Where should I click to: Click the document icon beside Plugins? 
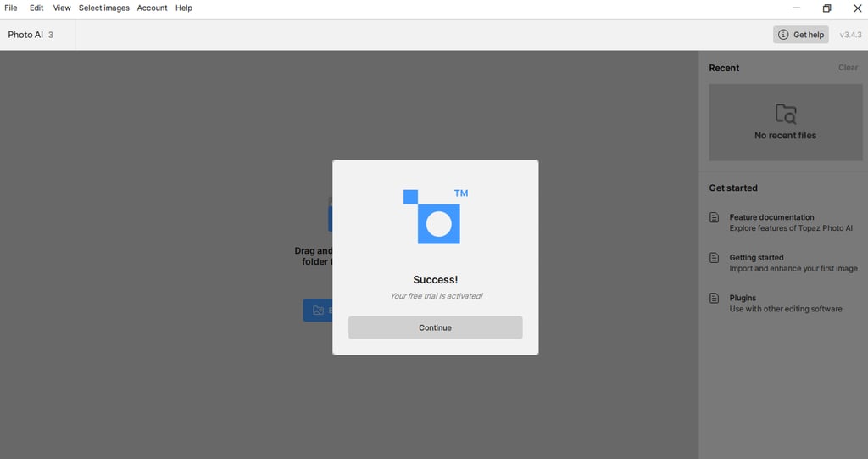click(x=714, y=299)
